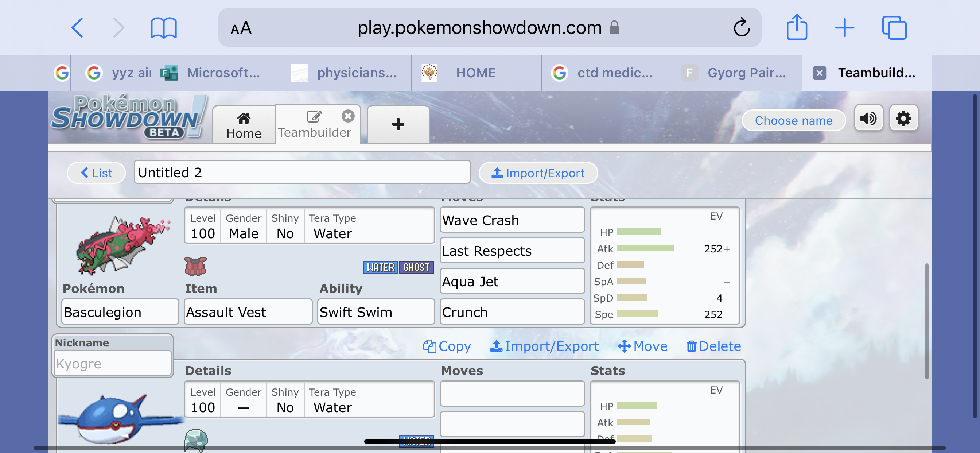Switch to the Home tab
980x453 pixels.
tap(244, 125)
